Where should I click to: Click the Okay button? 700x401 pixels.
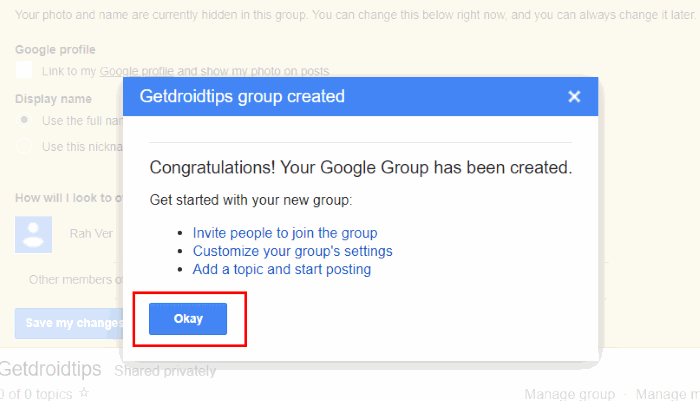pyautogui.click(x=188, y=319)
